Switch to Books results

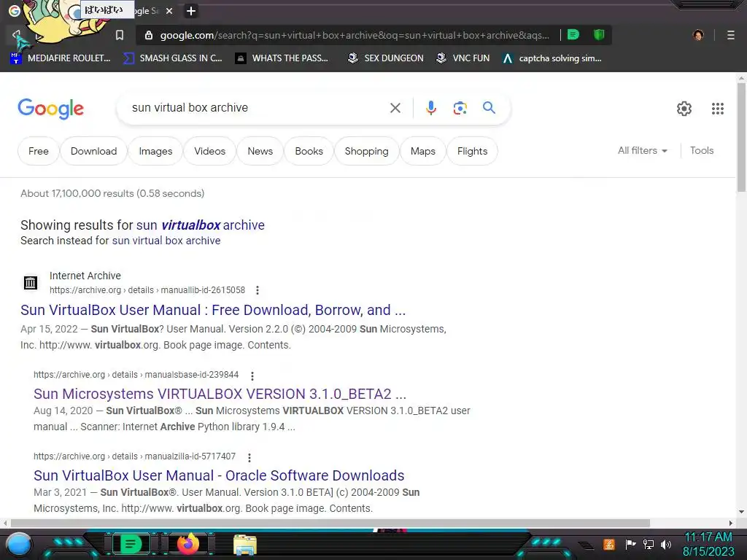[309, 151]
